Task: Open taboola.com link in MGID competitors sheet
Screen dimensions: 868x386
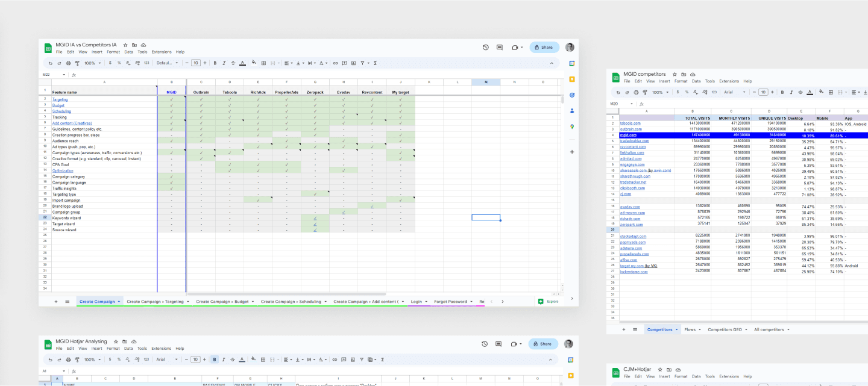Action: point(631,123)
